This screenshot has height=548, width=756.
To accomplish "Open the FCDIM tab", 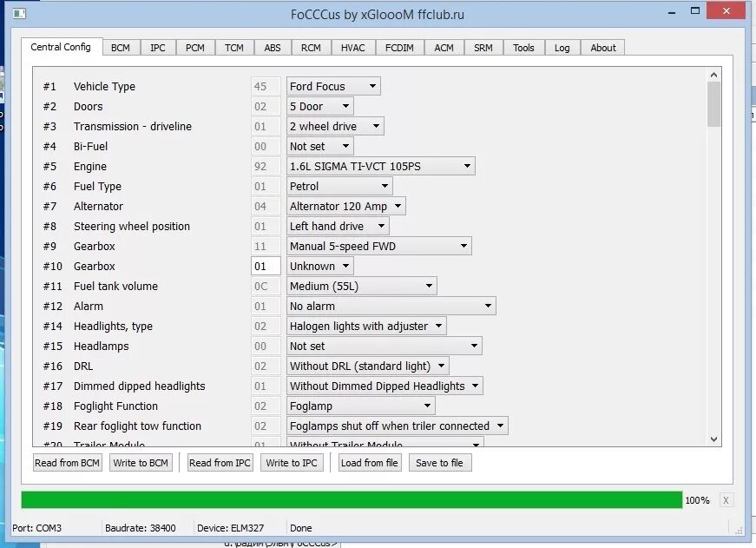I will (399, 48).
